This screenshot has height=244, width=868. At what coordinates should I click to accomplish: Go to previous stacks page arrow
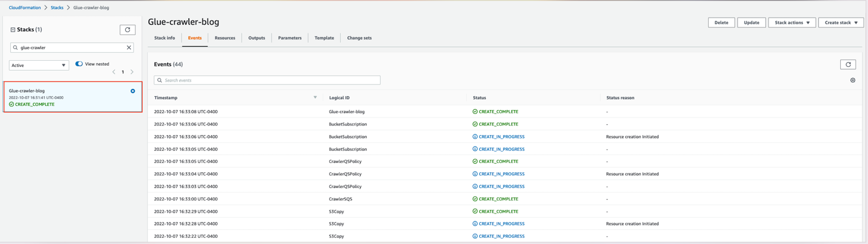(x=114, y=72)
